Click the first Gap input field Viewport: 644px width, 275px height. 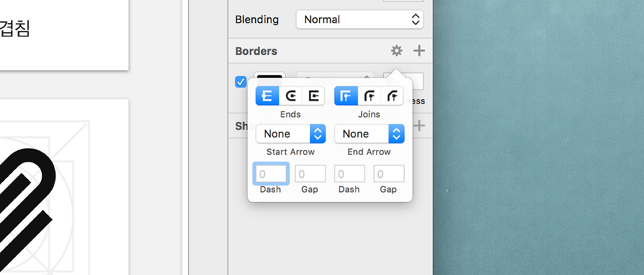coord(310,174)
